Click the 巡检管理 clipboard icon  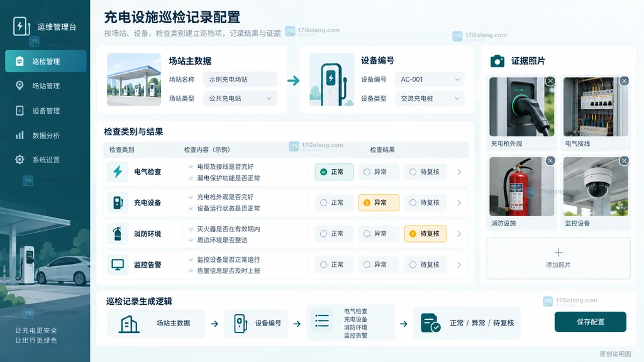pos(19,61)
